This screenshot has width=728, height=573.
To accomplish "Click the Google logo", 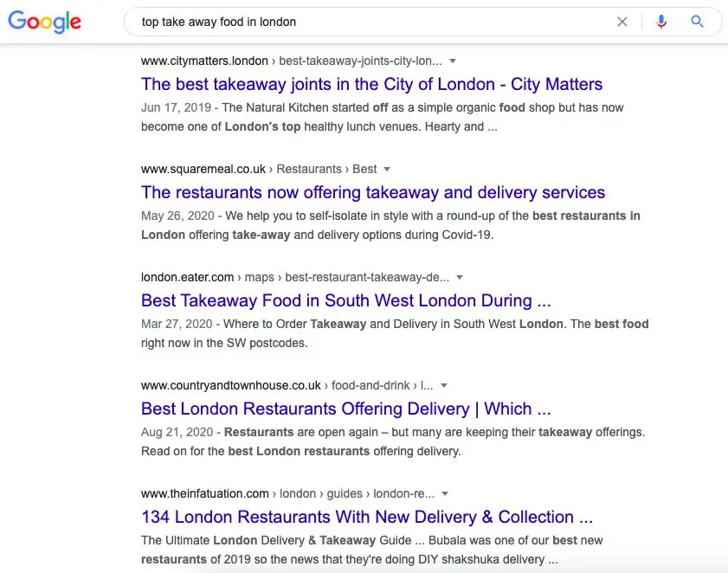I will pyautogui.click(x=44, y=22).
